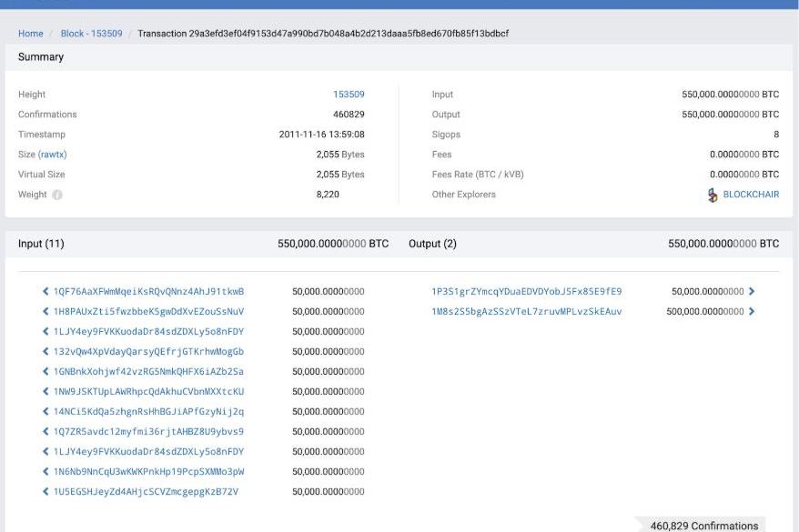Click left chevron beside input 1H8PAUxZti5fwzbbeK5gwDdXvEZouSsNuV

point(46,312)
